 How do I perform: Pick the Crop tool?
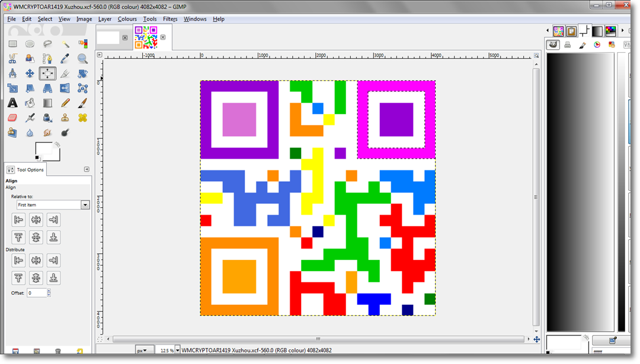pyautogui.click(x=65, y=73)
